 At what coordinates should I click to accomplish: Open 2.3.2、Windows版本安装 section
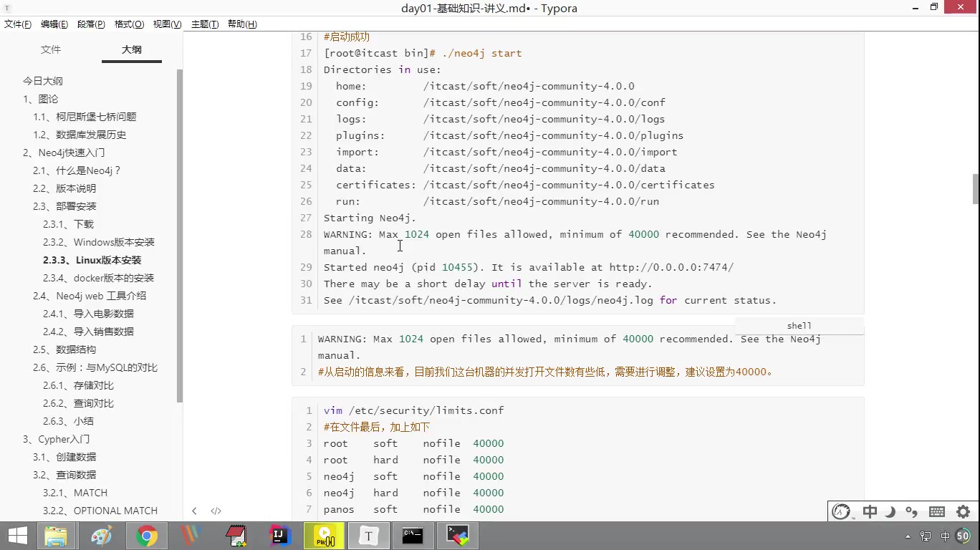tap(99, 242)
